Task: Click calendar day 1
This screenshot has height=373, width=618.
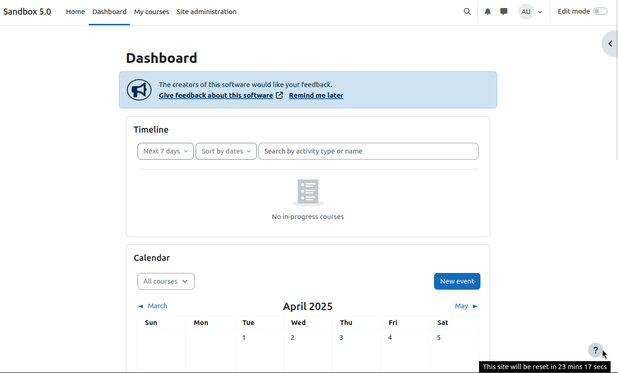Action: (244, 338)
